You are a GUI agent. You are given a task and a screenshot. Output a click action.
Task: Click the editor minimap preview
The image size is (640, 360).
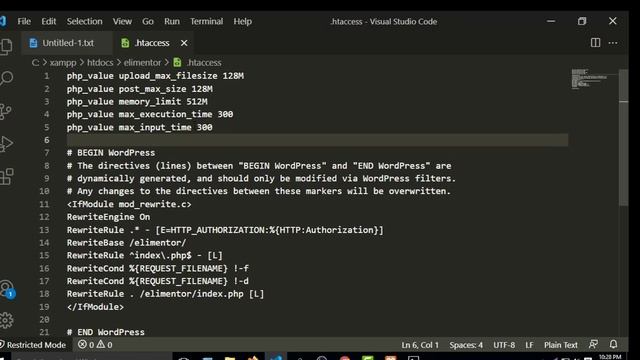pyautogui.click(x=590, y=78)
